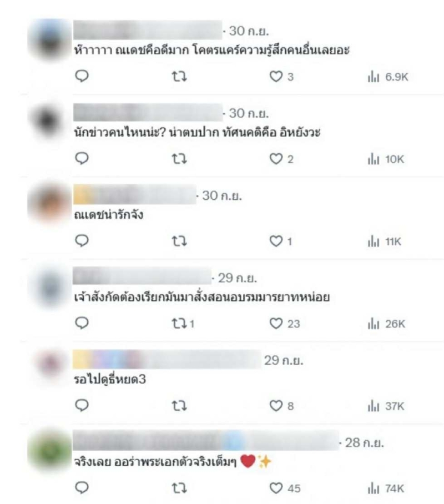Like the tweet with 45 likes
The width and height of the screenshot is (444, 504).
tap(285, 488)
